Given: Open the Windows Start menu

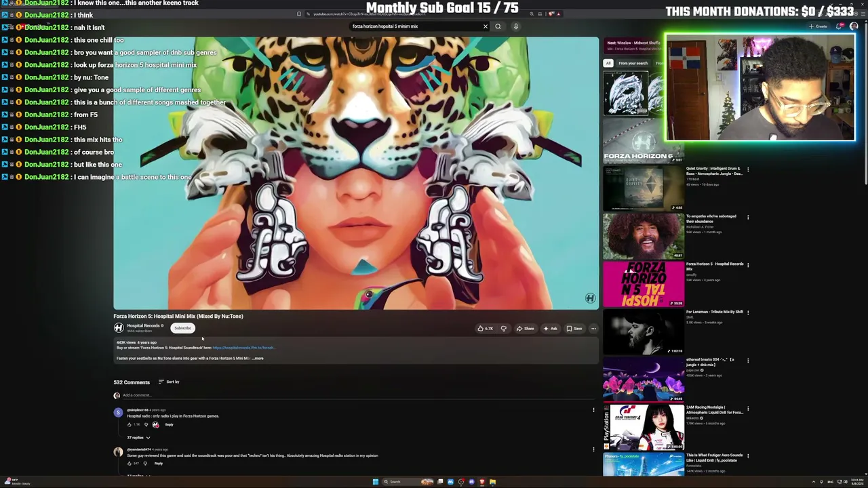Looking at the screenshot, I should pyautogui.click(x=375, y=482).
